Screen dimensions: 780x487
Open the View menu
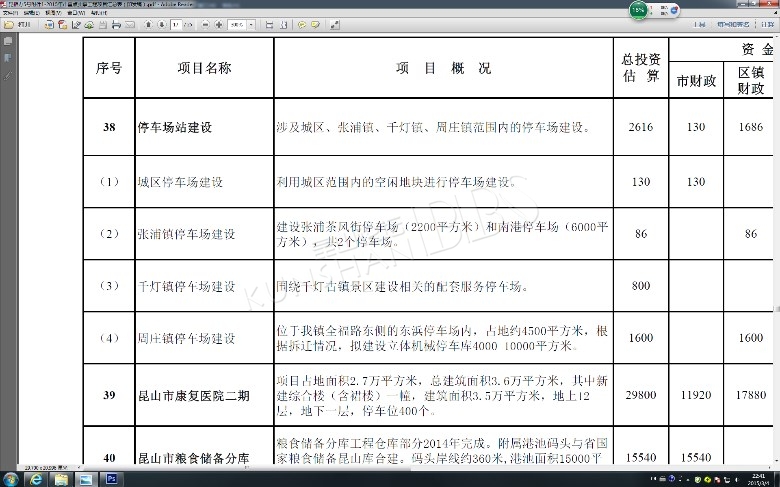click(x=53, y=12)
